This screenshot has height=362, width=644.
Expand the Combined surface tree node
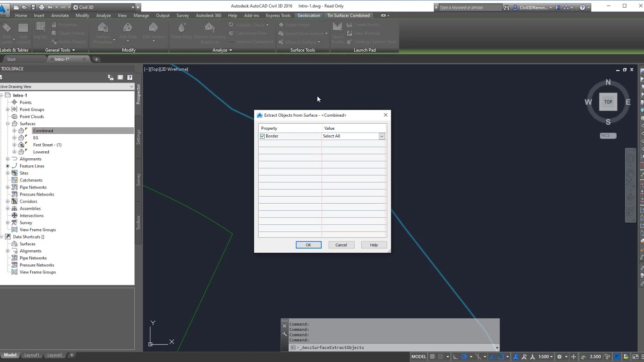(15, 131)
